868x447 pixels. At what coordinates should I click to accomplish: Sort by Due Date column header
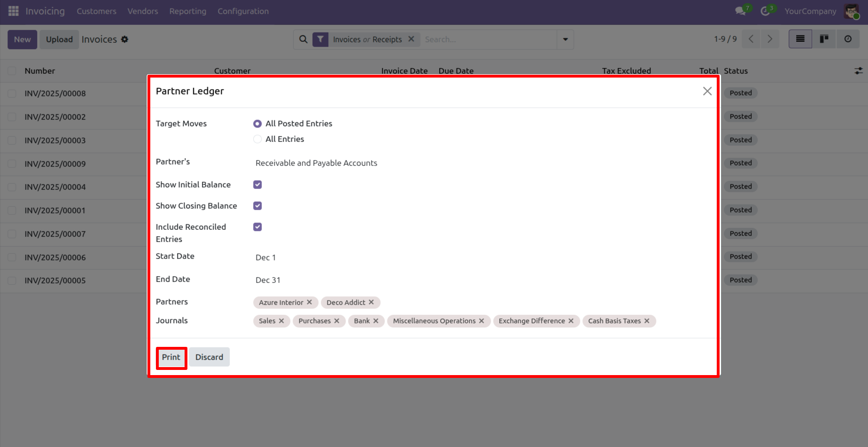[456, 71]
